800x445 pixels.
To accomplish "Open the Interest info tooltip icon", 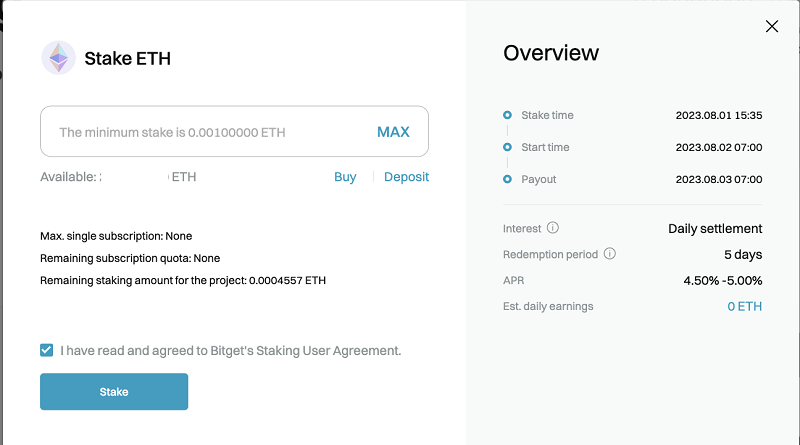I will (x=553, y=228).
